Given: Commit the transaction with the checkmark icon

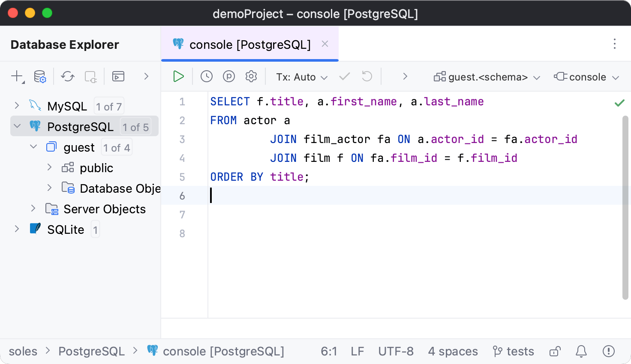Looking at the screenshot, I should tap(344, 76).
